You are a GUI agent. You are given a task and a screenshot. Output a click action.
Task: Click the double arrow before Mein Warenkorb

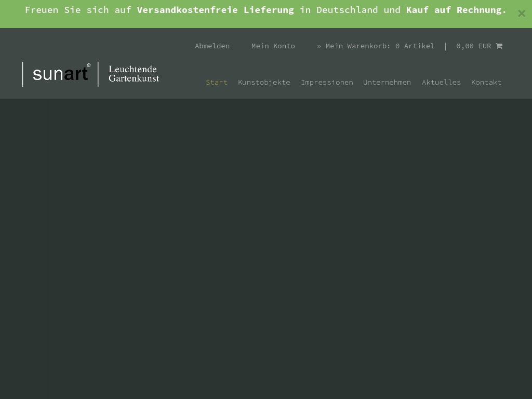(319, 46)
